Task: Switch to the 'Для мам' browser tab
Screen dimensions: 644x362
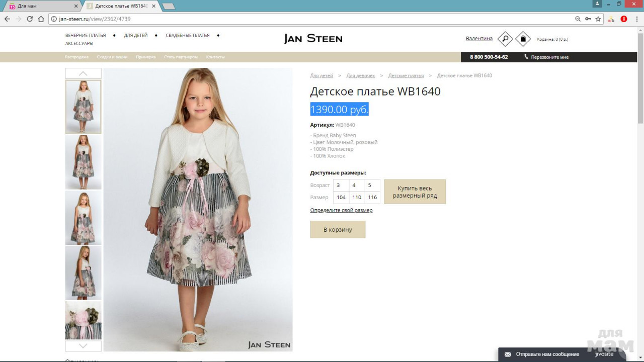Action: 40,6
